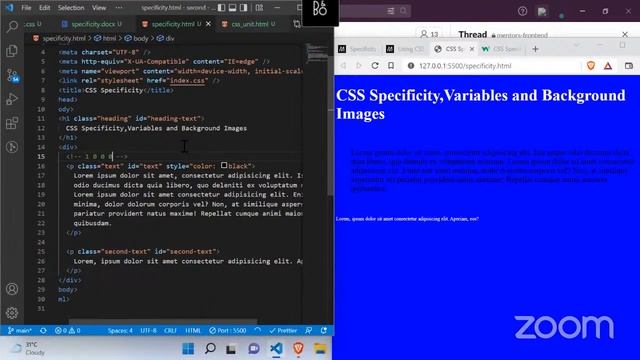Open the File menu
Viewport: 640px width, 360px height.
pos(26,8)
